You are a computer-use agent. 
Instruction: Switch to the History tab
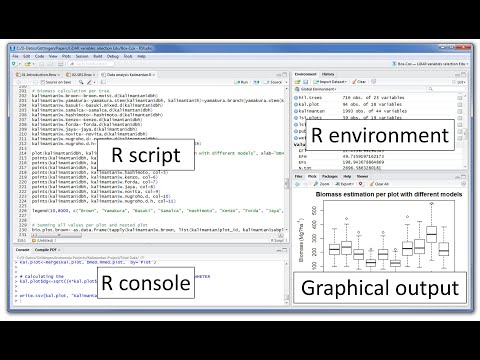pyautogui.click(x=328, y=74)
